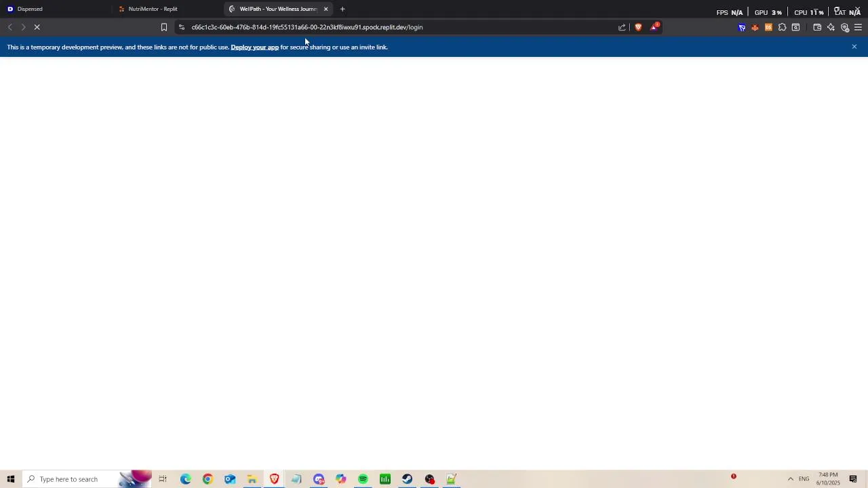Open the clock and date flyout
The image size is (868, 488).
(x=828, y=479)
